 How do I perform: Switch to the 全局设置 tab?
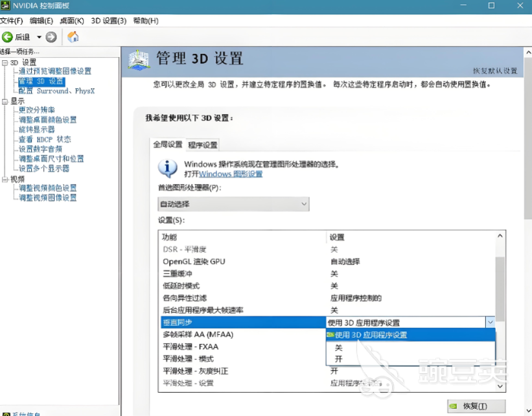168,144
